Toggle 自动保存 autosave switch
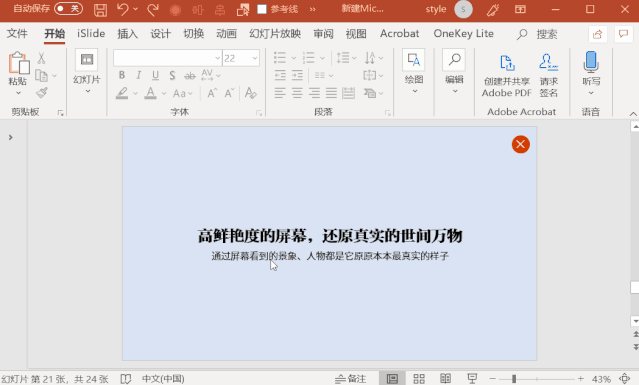The height and width of the screenshot is (385, 639). 68,9
